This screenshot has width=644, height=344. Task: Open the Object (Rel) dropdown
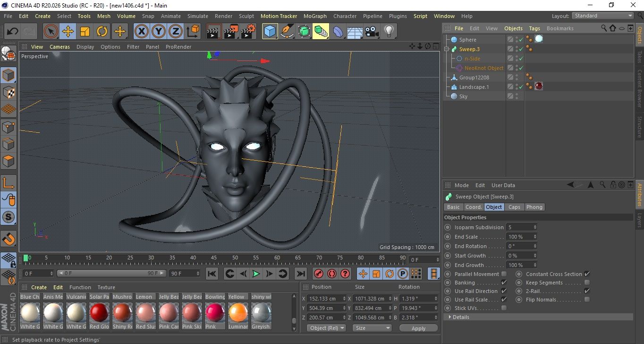click(x=326, y=328)
